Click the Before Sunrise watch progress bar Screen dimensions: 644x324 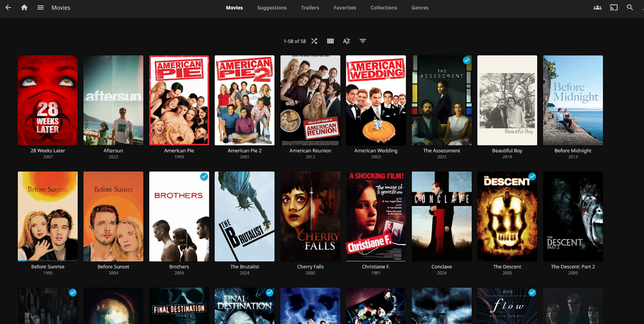click(x=48, y=260)
